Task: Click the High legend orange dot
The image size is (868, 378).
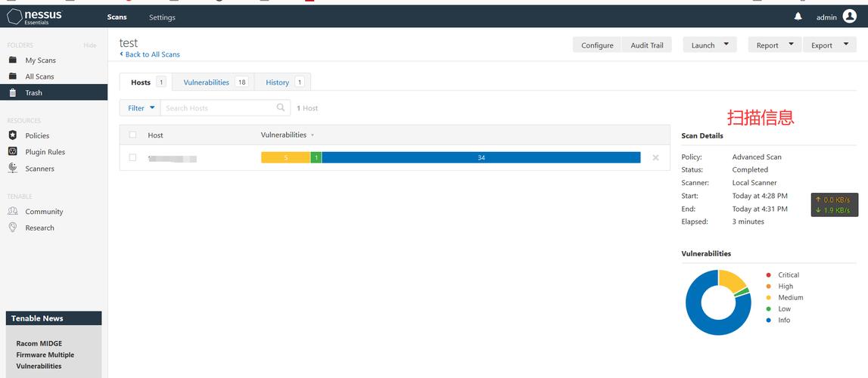Action: 768,286
